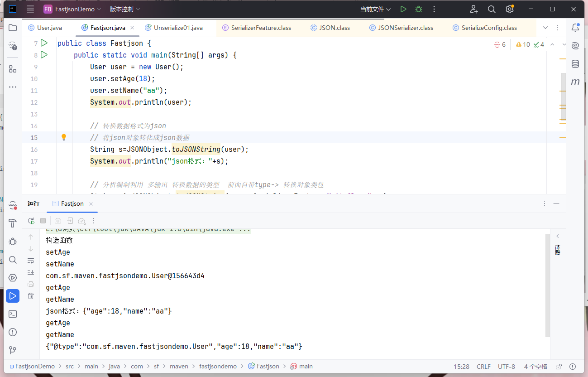Screen dimensions: 588x377
Task: Expand the 版本控制 dropdown
Action: pos(124,9)
